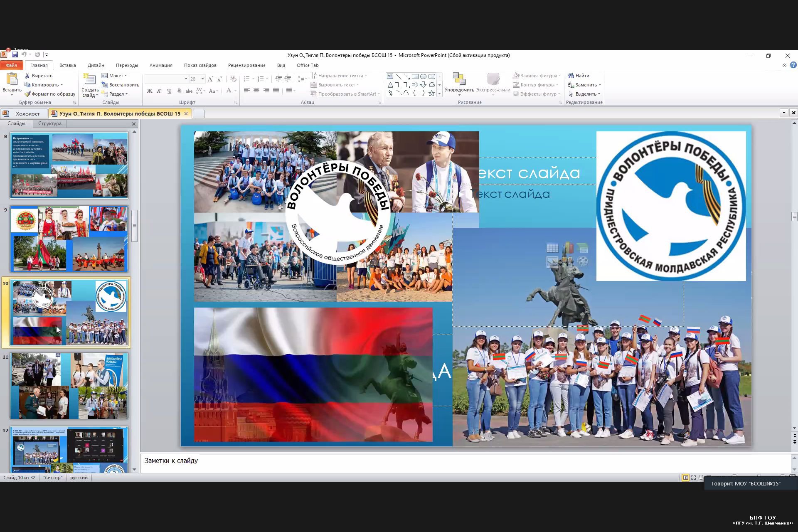Open the font name combo box
798x532 pixels.
166,79
